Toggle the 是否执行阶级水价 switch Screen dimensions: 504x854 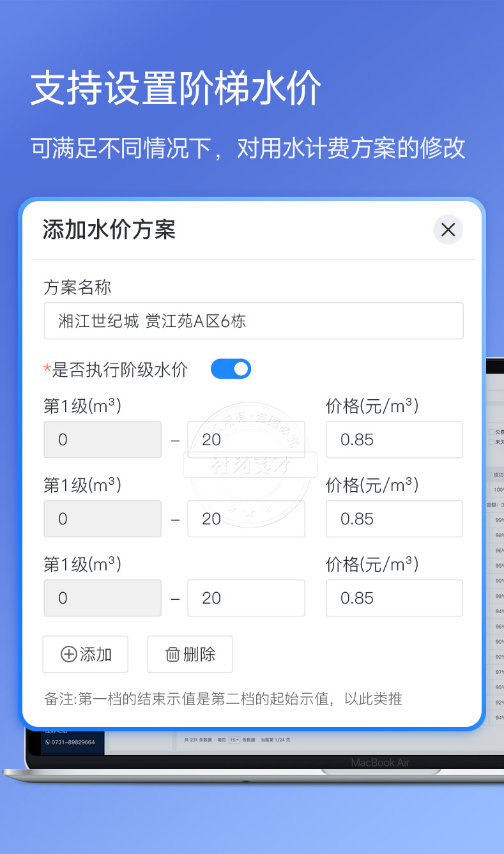pyautogui.click(x=231, y=369)
